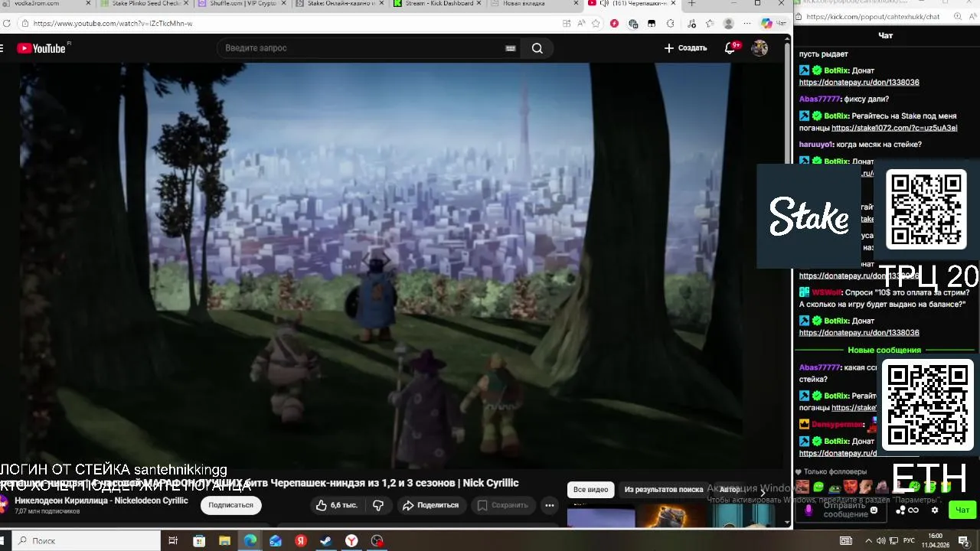The width and height of the screenshot is (980, 551).
Task: Open the Yandex Я icon on taskbar
Action: tap(301, 541)
